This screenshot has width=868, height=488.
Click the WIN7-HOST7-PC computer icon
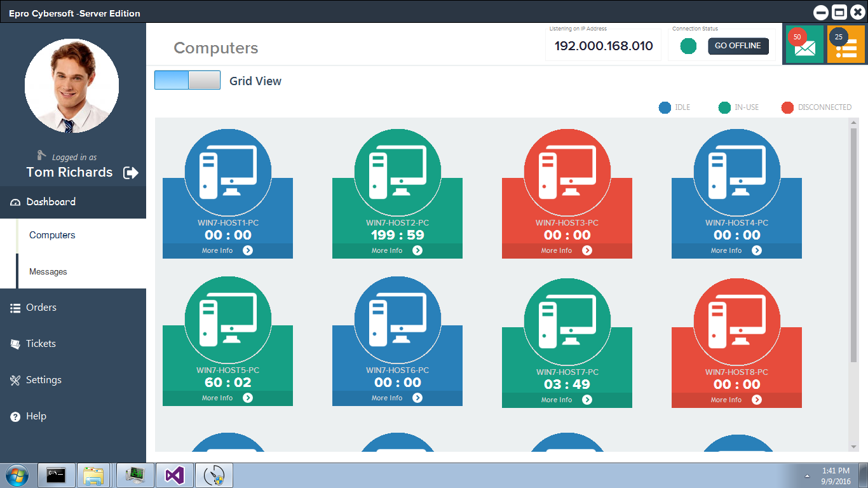pyautogui.click(x=567, y=322)
